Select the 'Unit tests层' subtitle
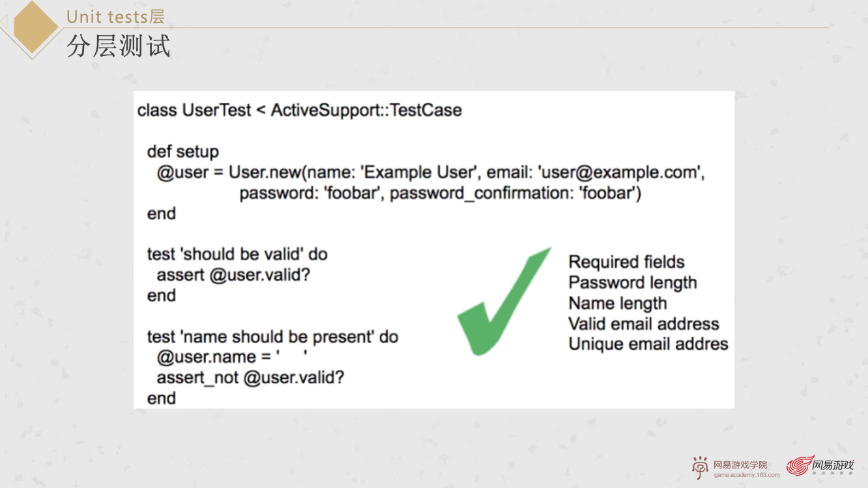 tap(115, 16)
